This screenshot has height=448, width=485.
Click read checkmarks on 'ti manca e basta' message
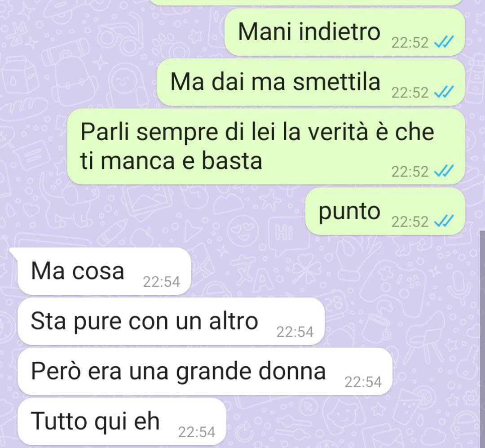tap(444, 171)
